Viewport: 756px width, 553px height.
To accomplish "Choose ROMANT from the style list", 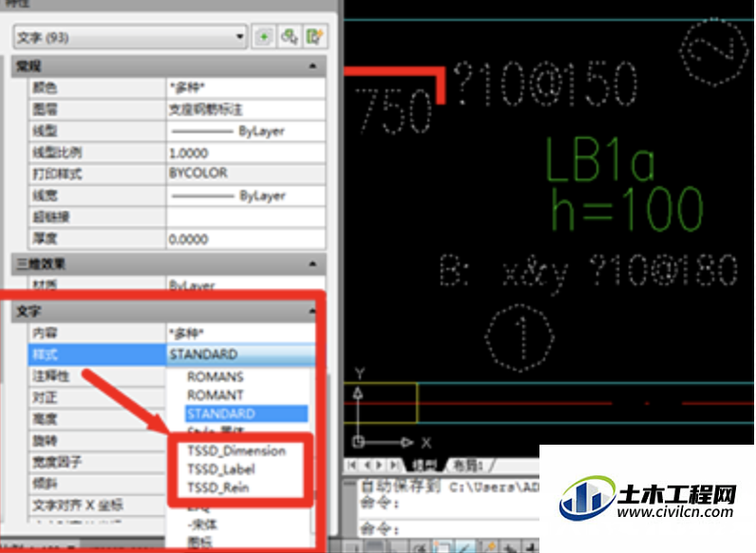I will (215, 394).
